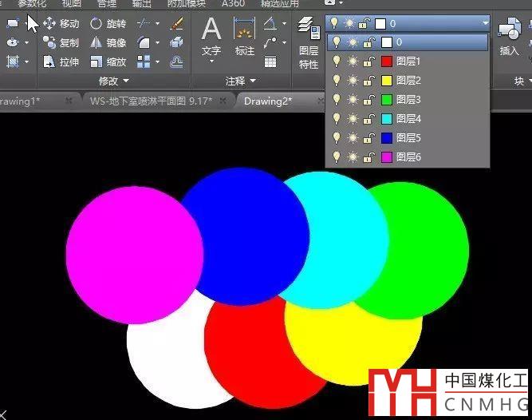The height and width of the screenshot is (420, 532).
Task: Select layer 图层2 in the list
Action: coord(408,80)
